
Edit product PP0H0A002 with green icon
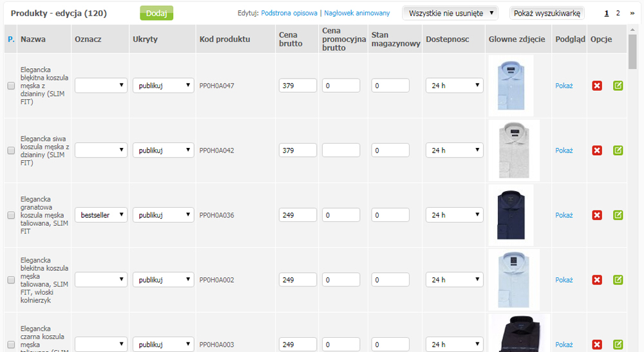point(618,280)
